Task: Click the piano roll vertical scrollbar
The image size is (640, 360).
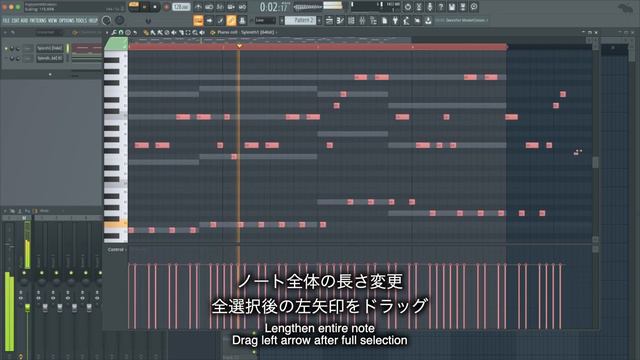Action: [x=595, y=162]
